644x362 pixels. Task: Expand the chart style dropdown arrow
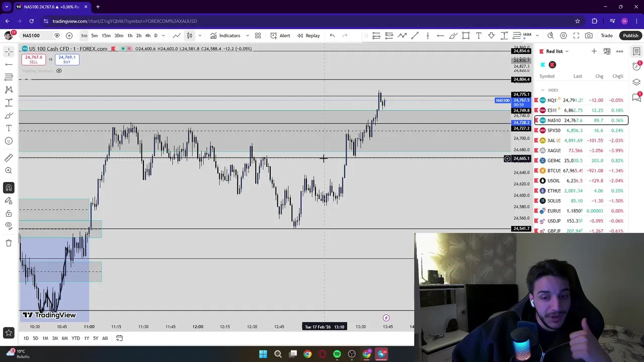point(200,36)
